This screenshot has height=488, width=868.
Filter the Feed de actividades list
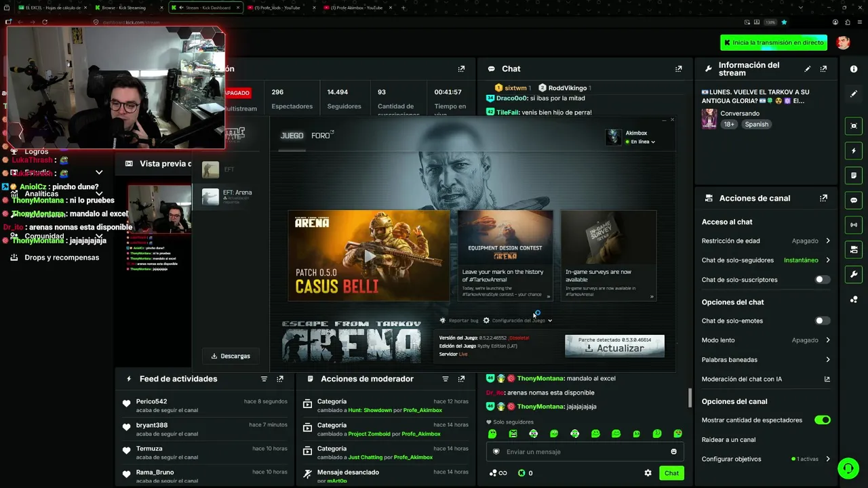tap(264, 379)
